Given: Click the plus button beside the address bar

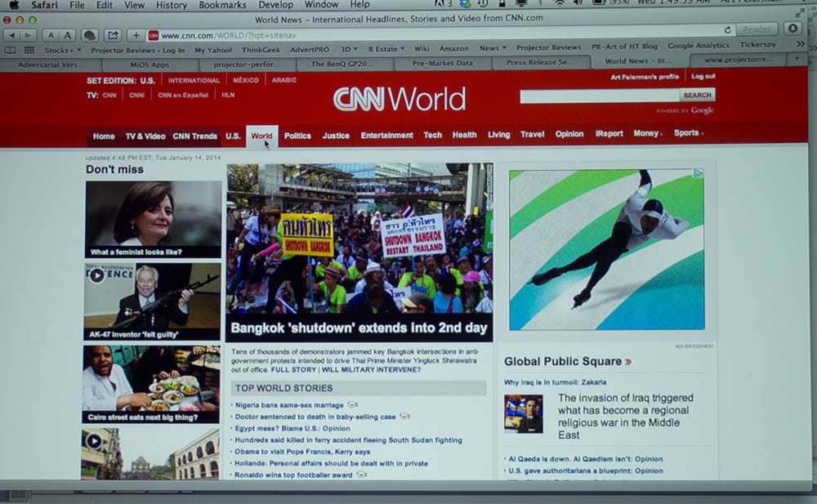Looking at the screenshot, I should tap(136, 35).
